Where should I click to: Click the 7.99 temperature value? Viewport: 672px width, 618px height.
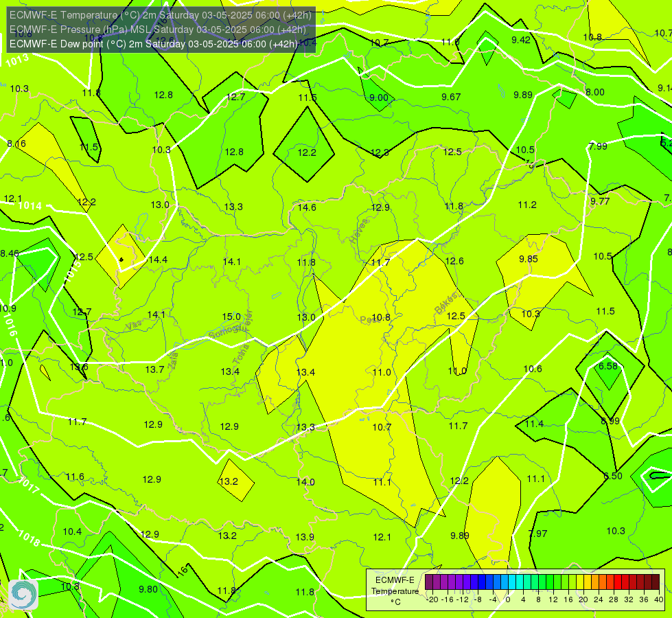click(x=598, y=146)
